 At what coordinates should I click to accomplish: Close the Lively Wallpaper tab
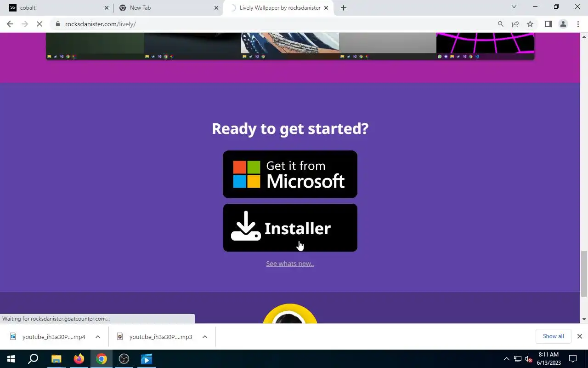click(x=326, y=8)
